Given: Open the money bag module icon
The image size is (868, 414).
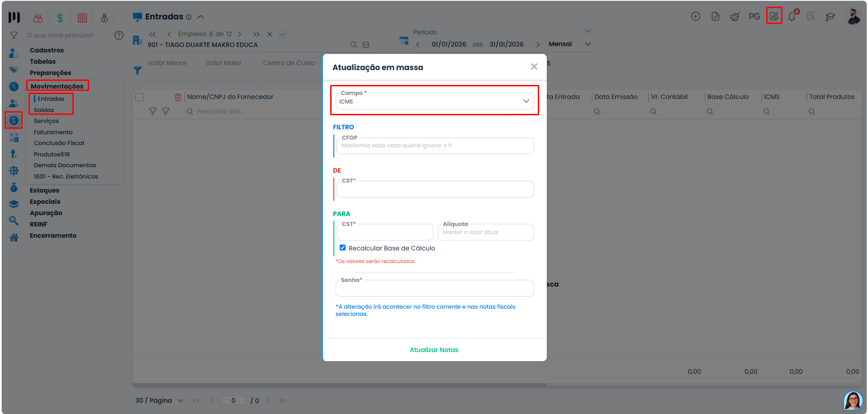Looking at the screenshot, I should pos(104,18).
